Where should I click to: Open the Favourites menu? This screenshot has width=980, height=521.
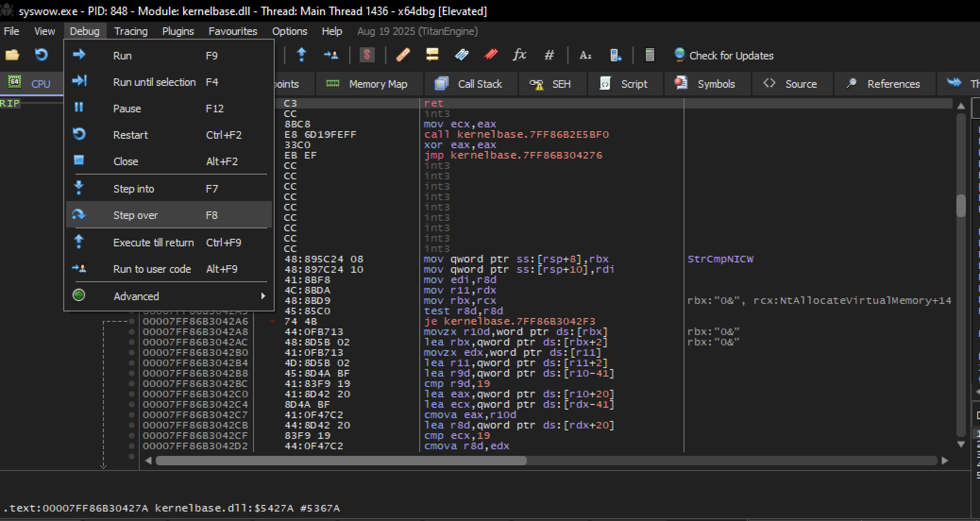point(233,31)
